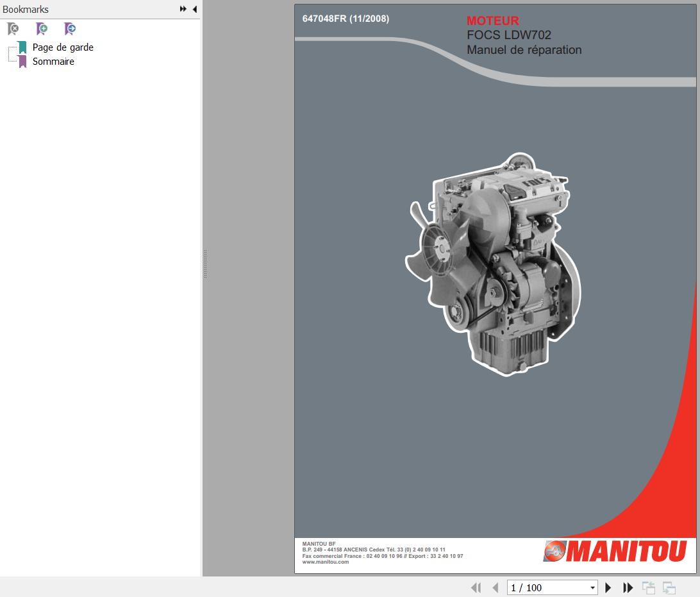Click the previous view icon

click(x=648, y=587)
